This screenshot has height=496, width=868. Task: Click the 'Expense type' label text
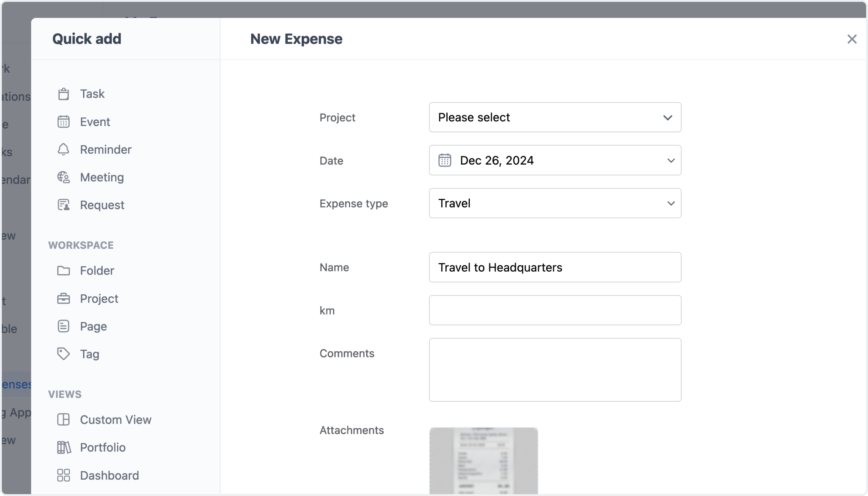354,203
